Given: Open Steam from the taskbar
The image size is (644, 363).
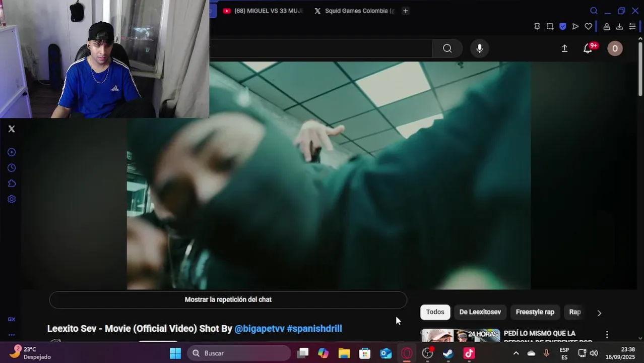Looking at the screenshot, I should pyautogui.click(x=448, y=353).
